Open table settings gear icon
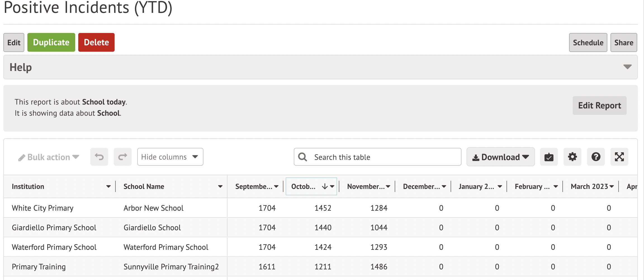 pyautogui.click(x=572, y=157)
